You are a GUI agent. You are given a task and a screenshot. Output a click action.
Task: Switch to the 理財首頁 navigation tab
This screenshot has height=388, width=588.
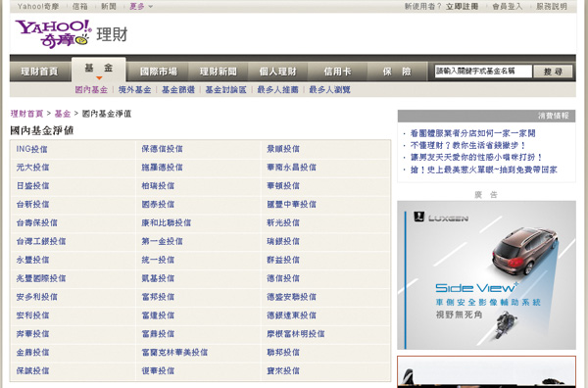tap(40, 72)
